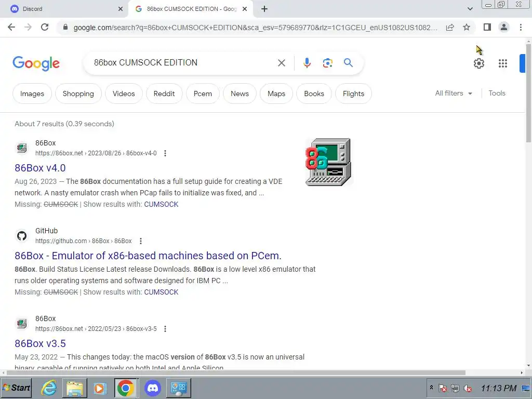The height and width of the screenshot is (399, 532).
Task: Filter results by Pcem
Action: [x=203, y=94]
